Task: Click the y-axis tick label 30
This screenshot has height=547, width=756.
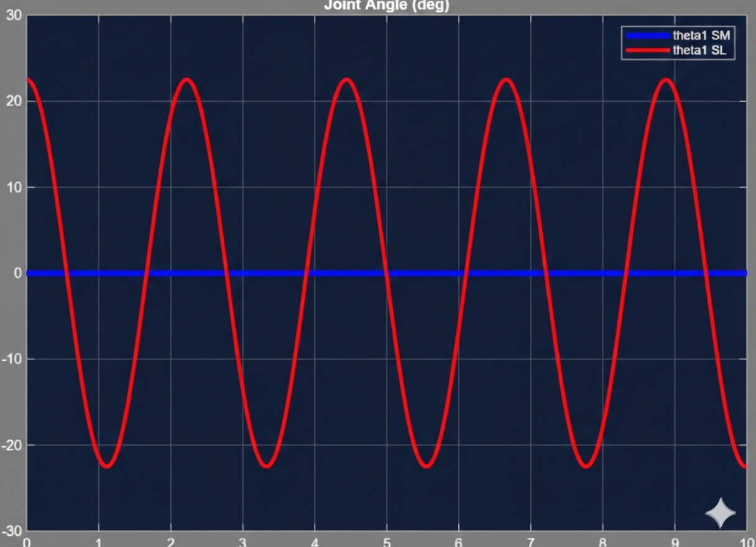Action: pos(13,16)
